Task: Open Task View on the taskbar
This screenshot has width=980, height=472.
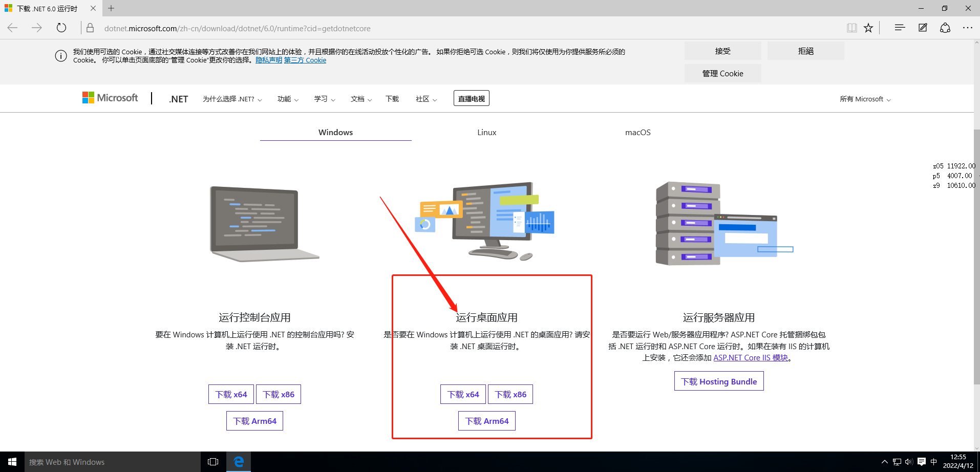Action: 213,462
